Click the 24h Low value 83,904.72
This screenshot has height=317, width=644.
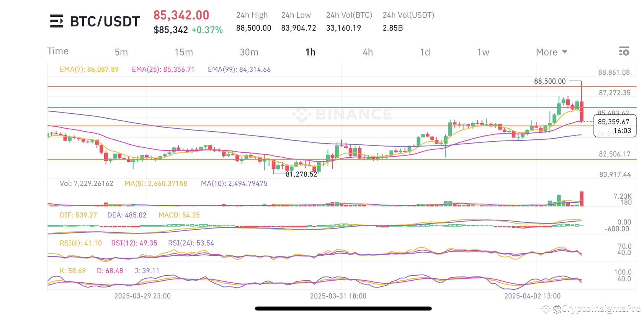tap(299, 28)
